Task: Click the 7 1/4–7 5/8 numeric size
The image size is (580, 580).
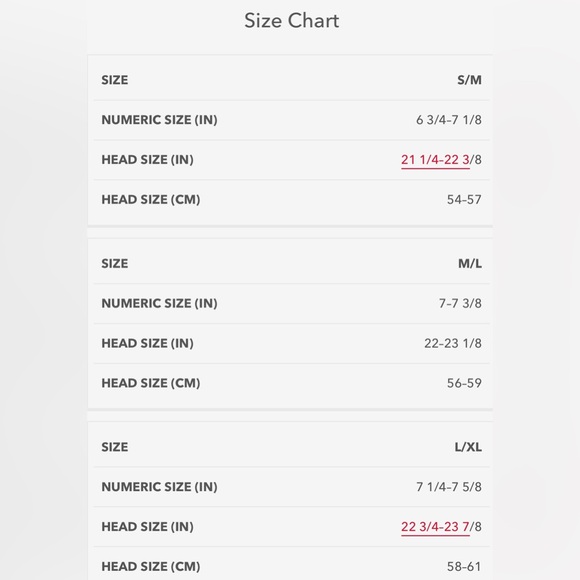Action: coord(449,487)
